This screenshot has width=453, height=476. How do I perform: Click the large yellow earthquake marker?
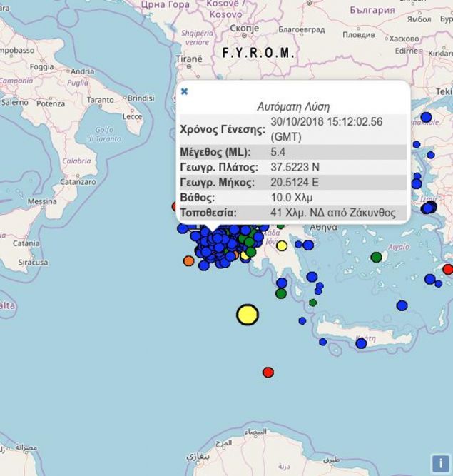pos(248,315)
